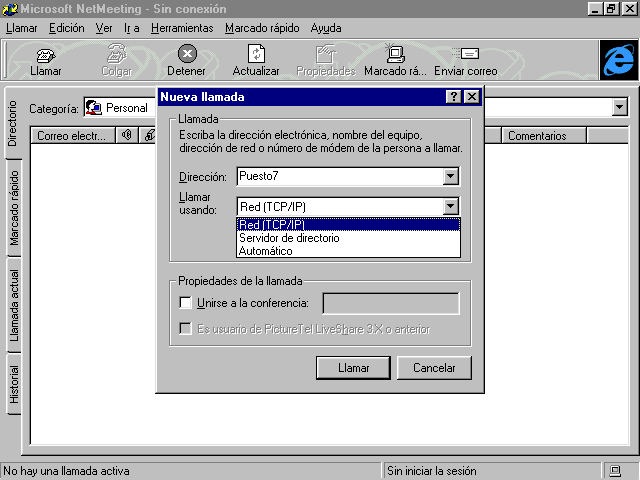
Task: Click the Llamar usando combo box field
Action: (x=340, y=207)
